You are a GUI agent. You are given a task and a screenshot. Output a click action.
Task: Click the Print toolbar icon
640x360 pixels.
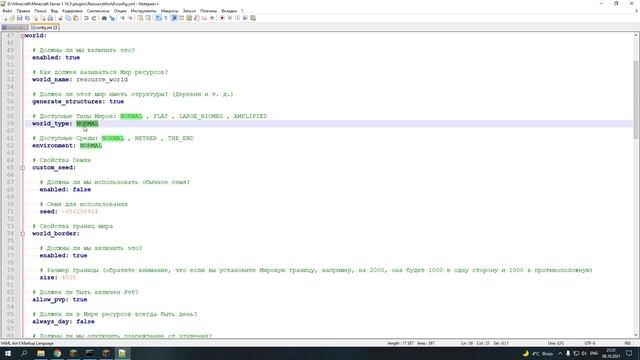(50, 18)
